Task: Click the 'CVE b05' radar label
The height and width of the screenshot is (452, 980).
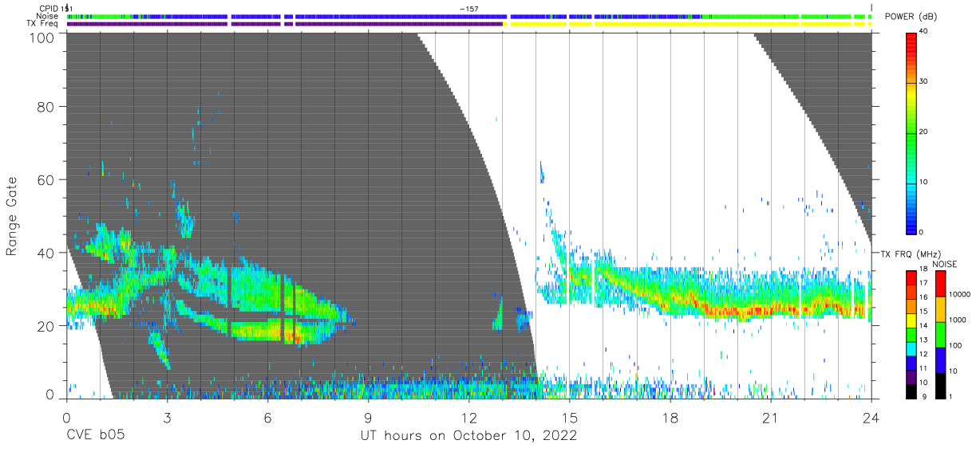Action: 95,436
